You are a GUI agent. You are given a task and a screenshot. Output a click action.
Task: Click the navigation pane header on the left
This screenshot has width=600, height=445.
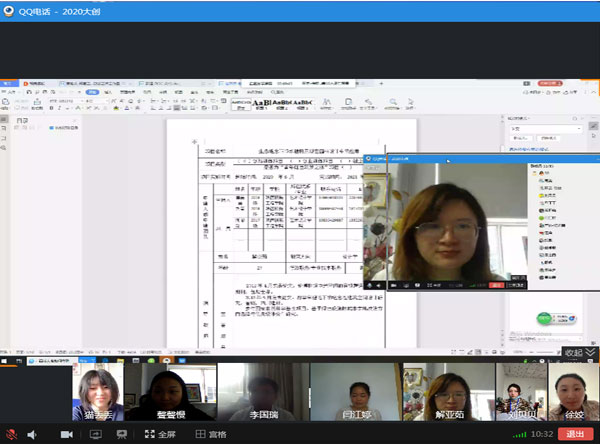22,119
